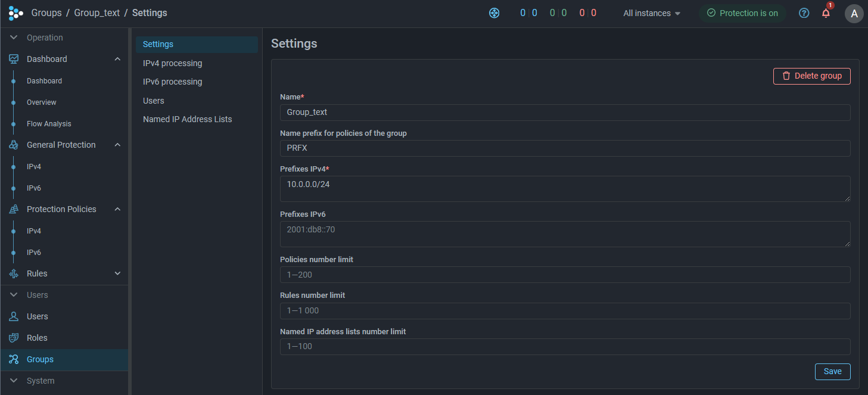The image size is (868, 395).
Task: Open the user avatar menu
Action: coord(854,14)
